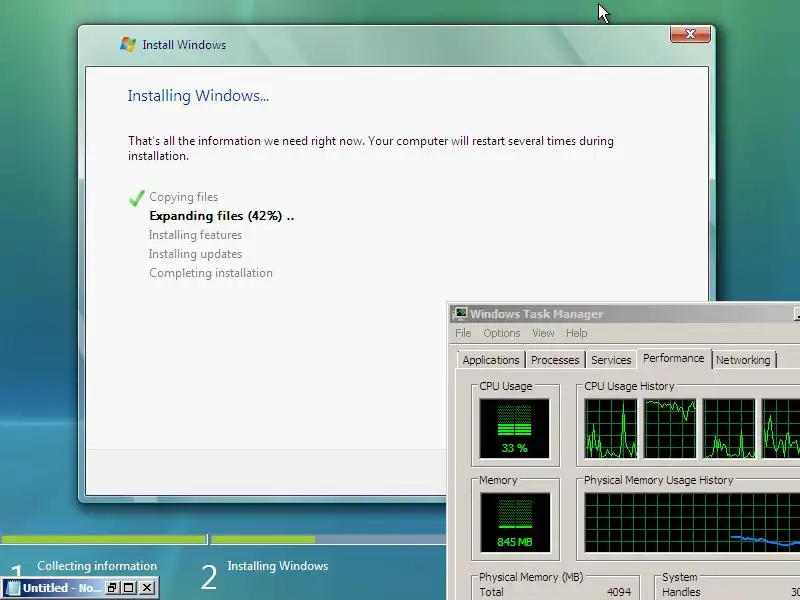
Task: Maximize the minimized Untitled Notepad window
Action: (x=129, y=588)
